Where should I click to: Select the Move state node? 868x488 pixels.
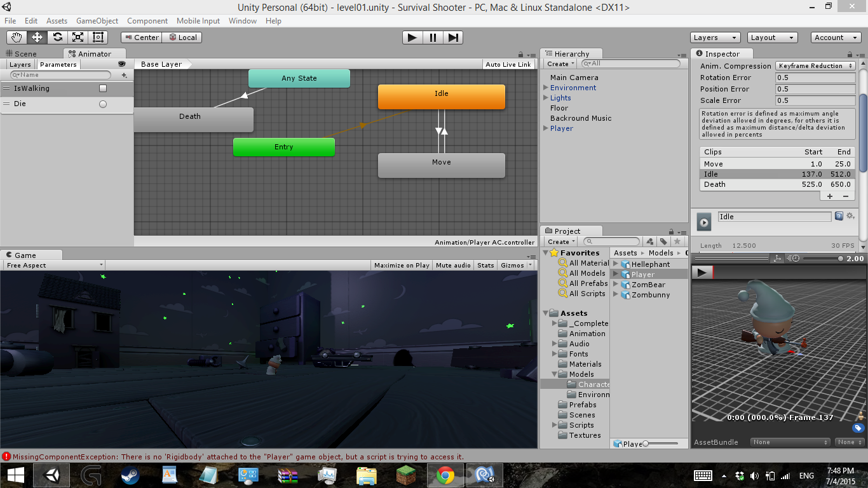(x=442, y=165)
